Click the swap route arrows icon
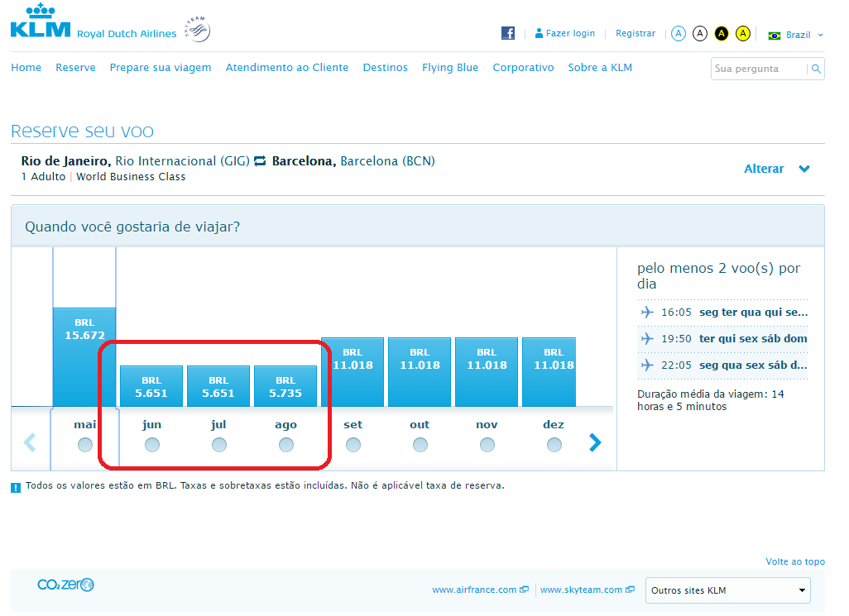The image size is (849, 616). (x=261, y=161)
